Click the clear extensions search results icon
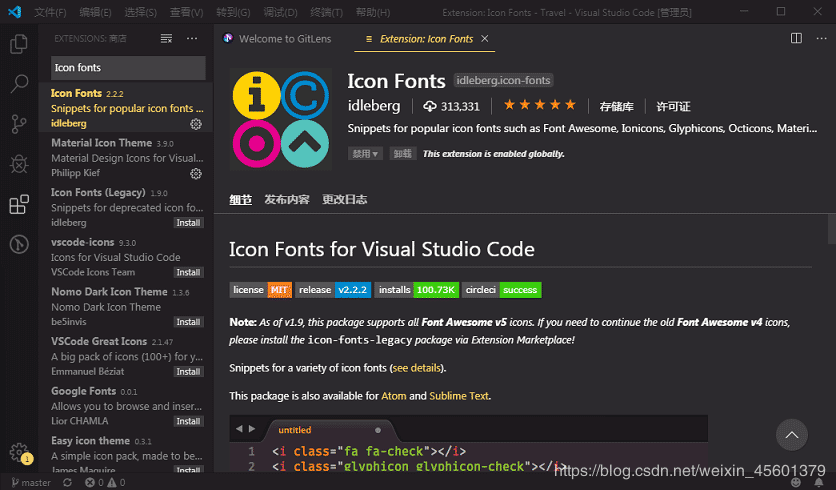This screenshot has width=836, height=490. 167,38
